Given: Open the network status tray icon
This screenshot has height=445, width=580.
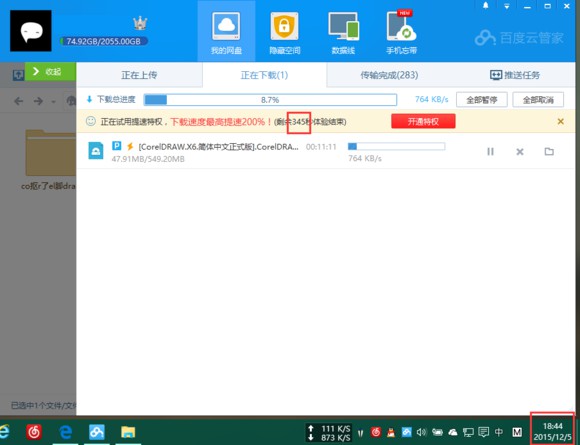Looking at the screenshot, I should point(468,432).
